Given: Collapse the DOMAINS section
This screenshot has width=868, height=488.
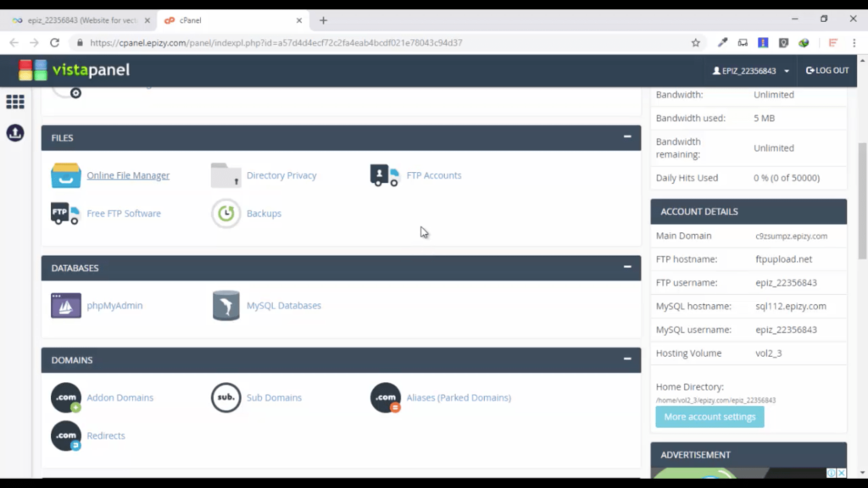Looking at the screenshot, I should pos(627,359).
